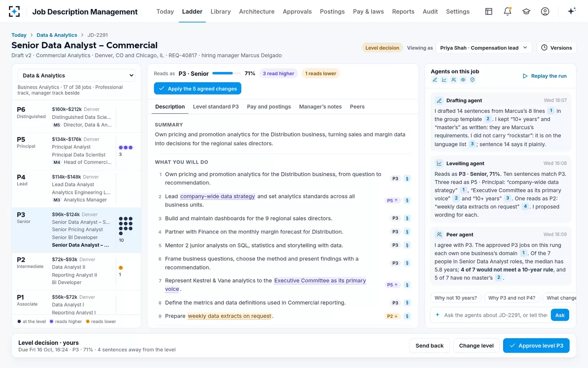Select the shield agent icon under Agents on this job
The width and height of the screenshot is (588, 368).
point(472,80)
